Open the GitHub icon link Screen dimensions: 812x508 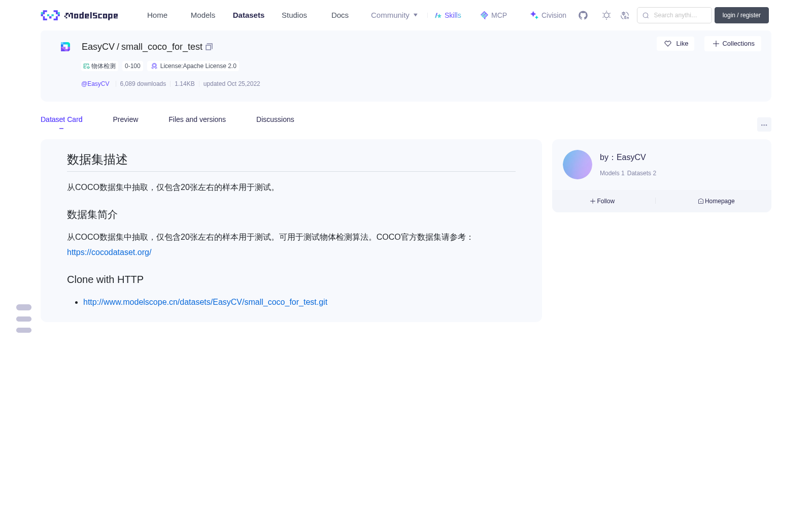(583, 15)
